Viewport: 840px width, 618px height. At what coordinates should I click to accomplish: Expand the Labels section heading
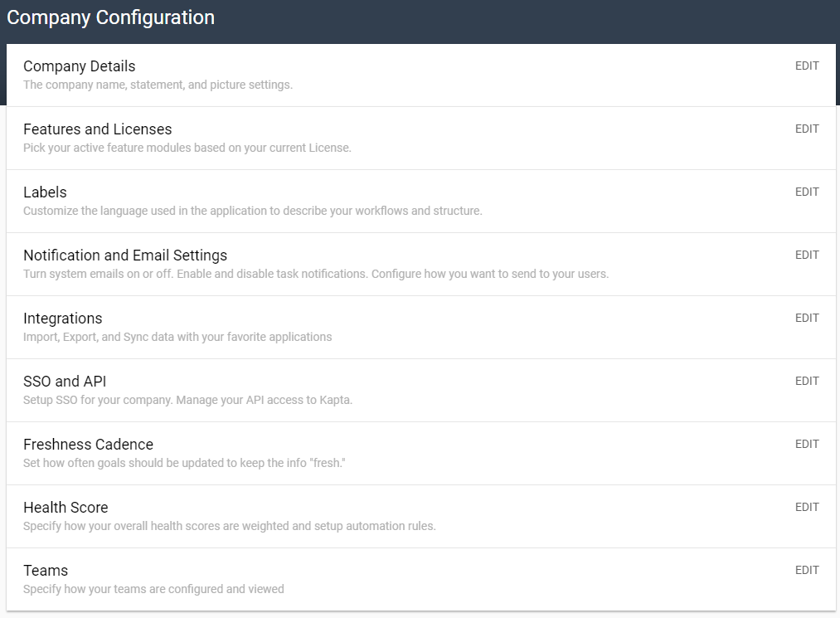pos(45,192)
